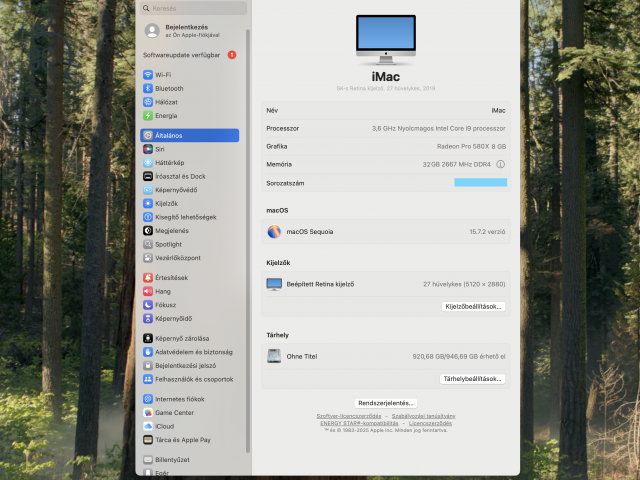Open the Képernyővédő icon
This screenshot has width=640, height=480.
(x=148, y=190)
